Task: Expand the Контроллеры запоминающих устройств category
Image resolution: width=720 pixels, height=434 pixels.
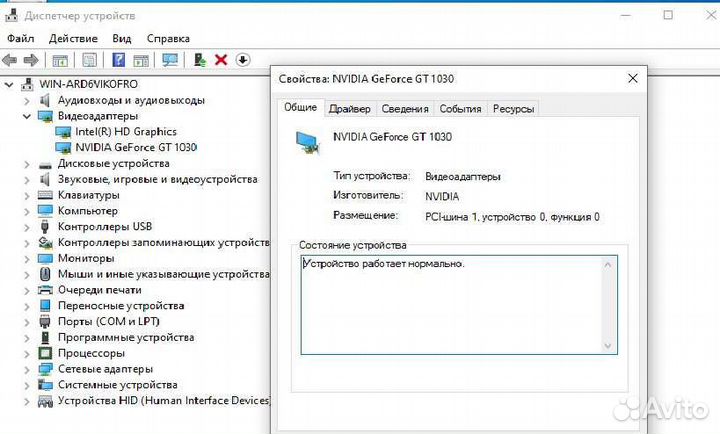Action: 27,243
